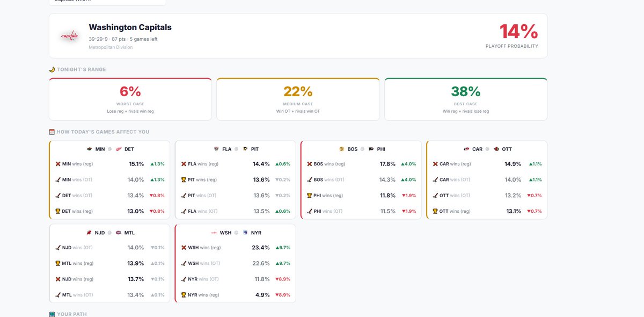
Task: Click the 14.4% value for FLA wins (reg)
Action: [x=261, y=164]
